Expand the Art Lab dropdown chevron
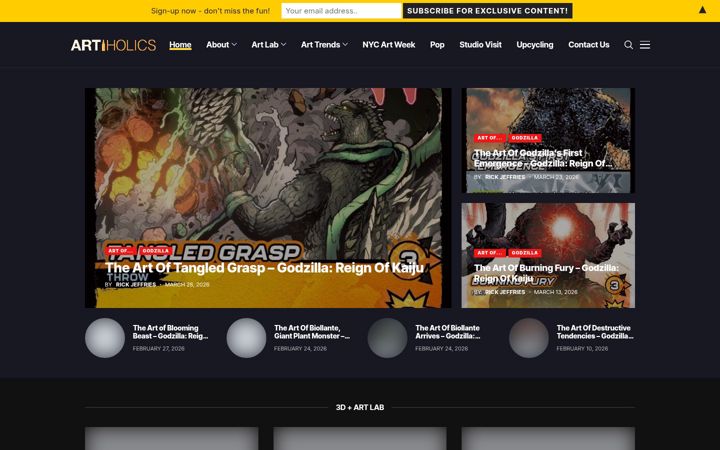Image resolution: width=720 pixels, height=450 pixels. click(283, 45)
